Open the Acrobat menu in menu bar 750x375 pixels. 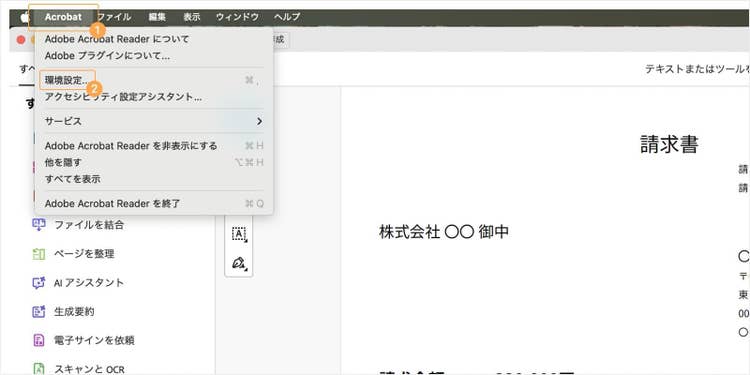tap(63, 17)
